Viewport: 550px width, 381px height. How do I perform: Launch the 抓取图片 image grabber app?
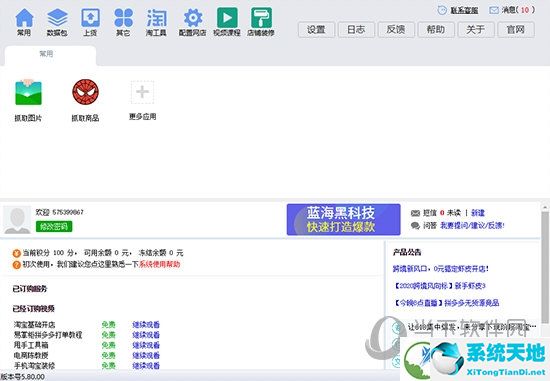tap(28, 93)
